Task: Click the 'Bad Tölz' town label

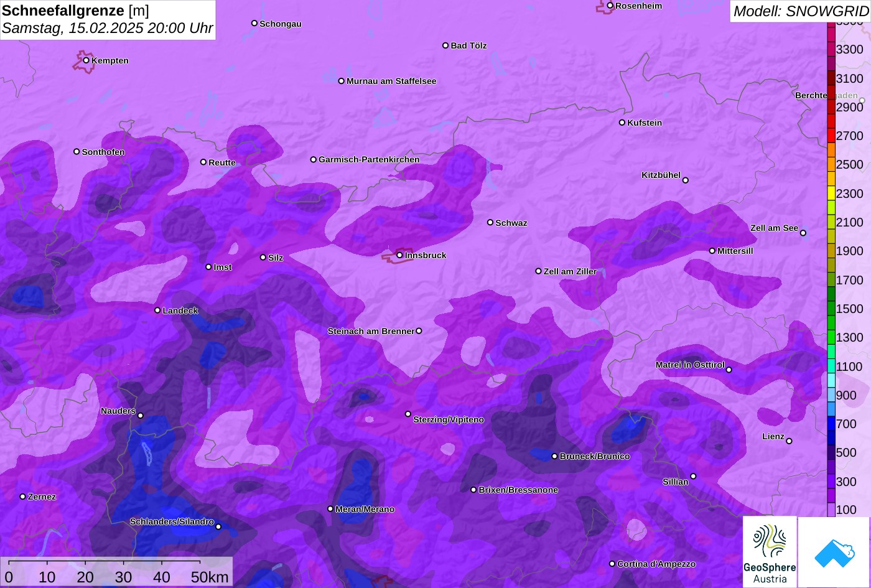Action: tap(468, 45)
